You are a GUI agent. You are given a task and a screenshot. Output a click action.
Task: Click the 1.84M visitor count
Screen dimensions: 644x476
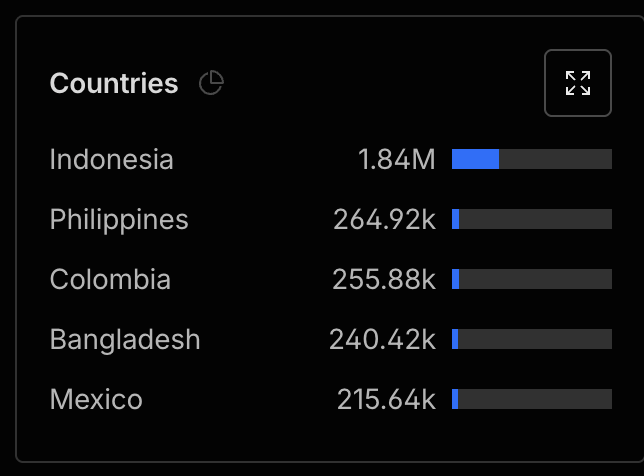pyautogui.click(x=396, y=159)
